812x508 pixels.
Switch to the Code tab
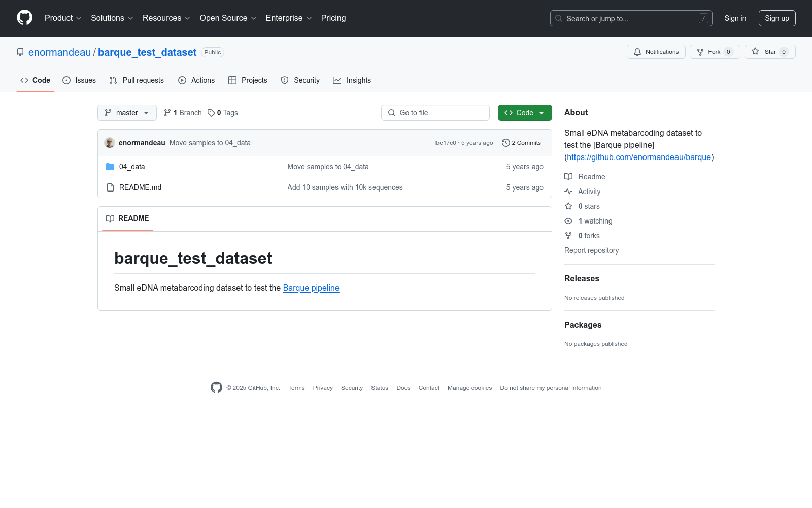click(36, 80)
